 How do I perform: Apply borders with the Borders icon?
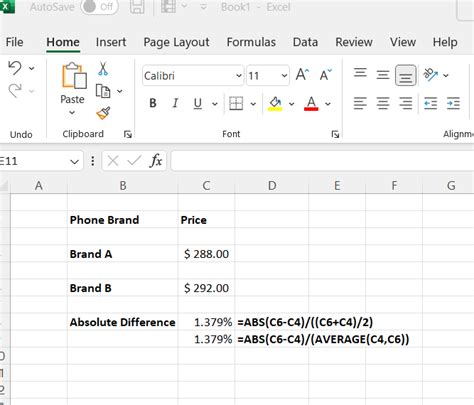click(x=236, y=103)
